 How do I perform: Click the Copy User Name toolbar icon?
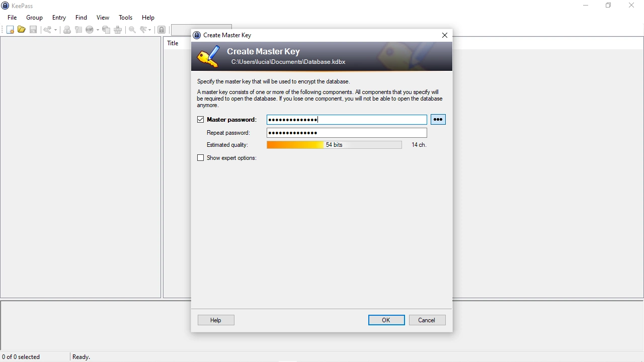(x=67, y=30)
